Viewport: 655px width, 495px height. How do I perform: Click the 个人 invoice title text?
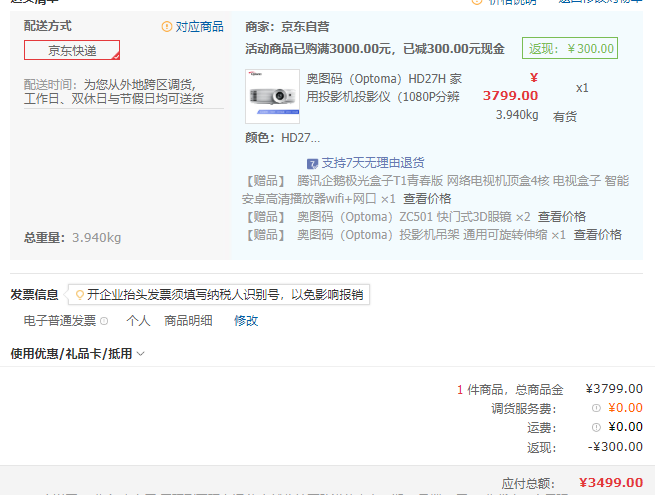(138, 321)
